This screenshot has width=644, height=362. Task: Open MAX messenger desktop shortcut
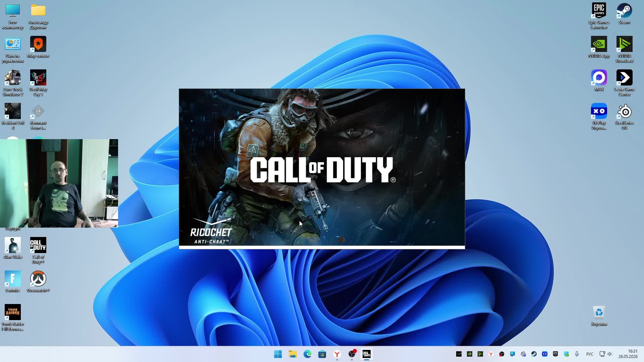(x=599, y=81)
